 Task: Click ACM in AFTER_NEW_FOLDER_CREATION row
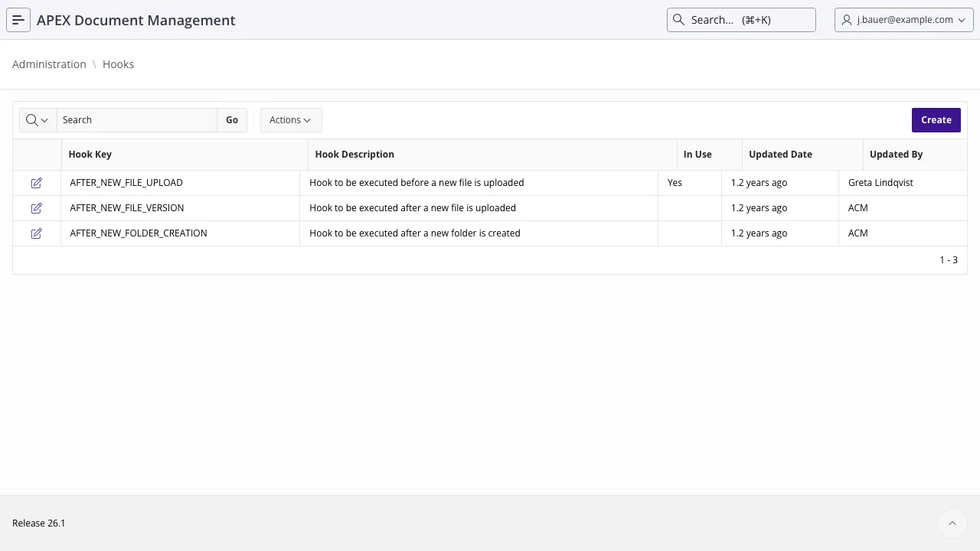858,233
